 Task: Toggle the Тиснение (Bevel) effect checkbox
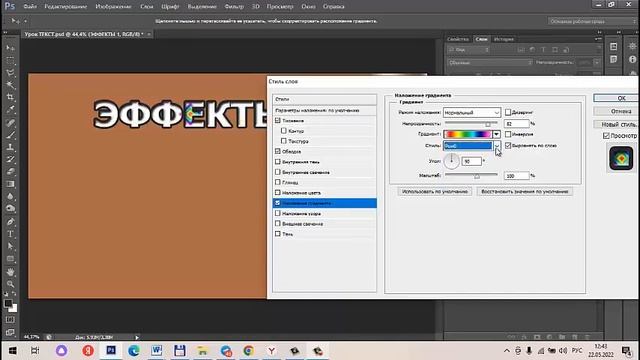tap(278, 120)
